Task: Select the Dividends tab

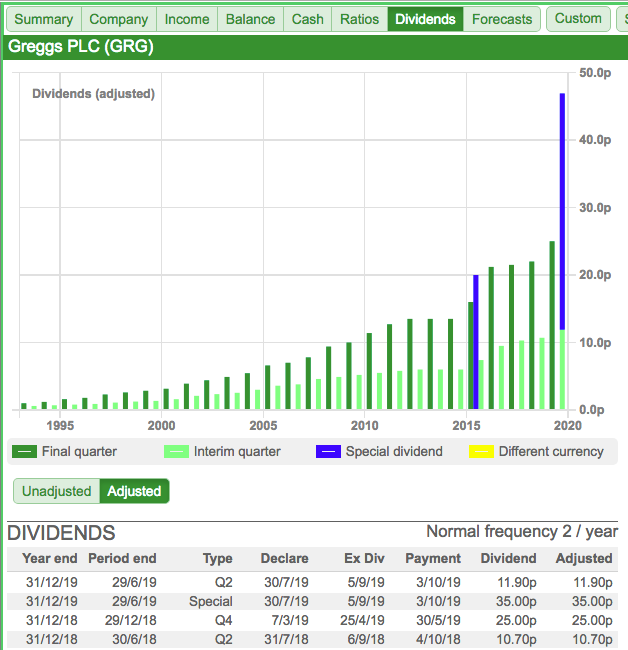Action: pyautogui.click(x=425, y=19)
